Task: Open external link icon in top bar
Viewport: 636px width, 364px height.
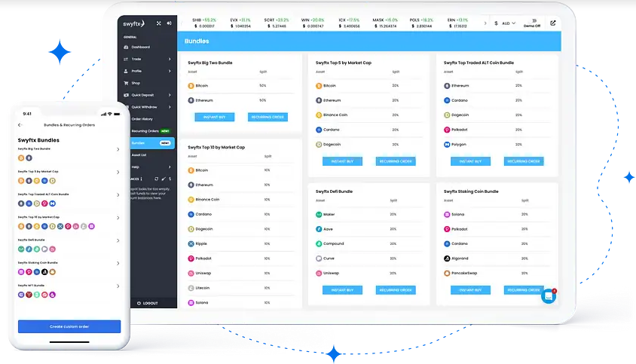Action: pyautogui.click(x=553, y=23)
